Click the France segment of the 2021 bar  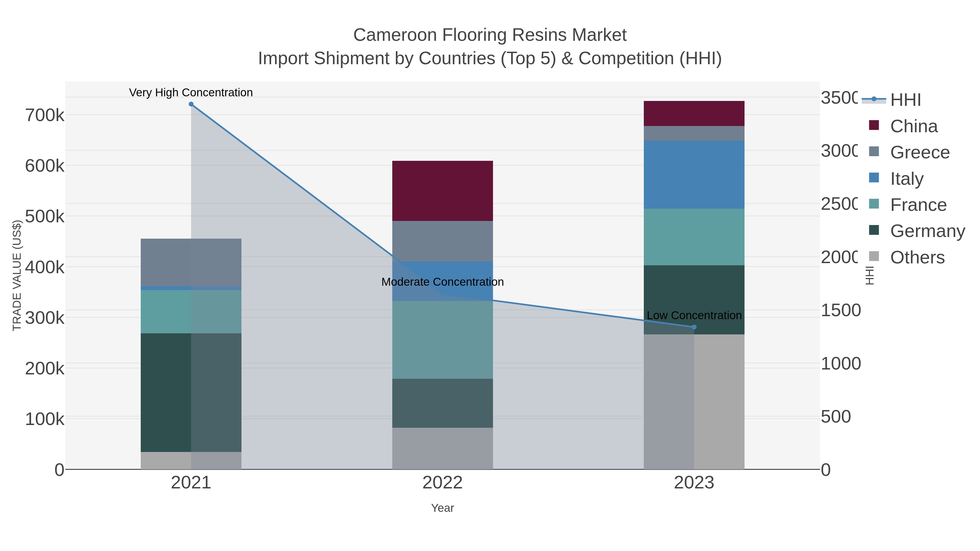(191, 312)
